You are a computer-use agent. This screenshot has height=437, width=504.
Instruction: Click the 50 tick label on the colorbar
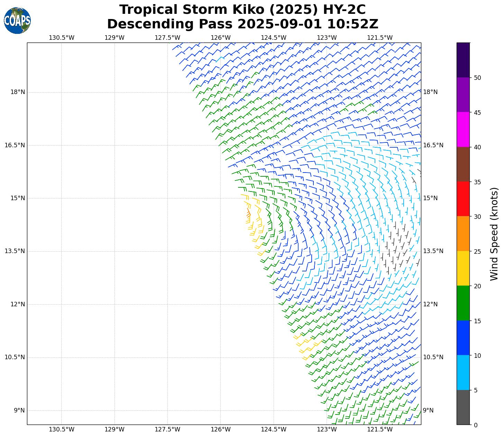tap(477, 78)
